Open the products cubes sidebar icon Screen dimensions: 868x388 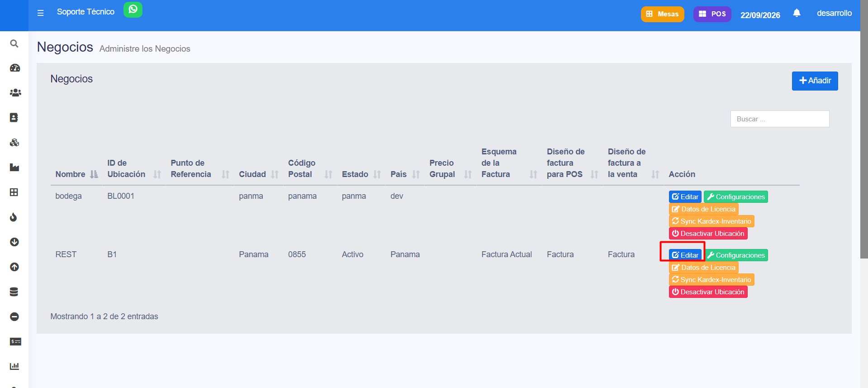point(14,143)
